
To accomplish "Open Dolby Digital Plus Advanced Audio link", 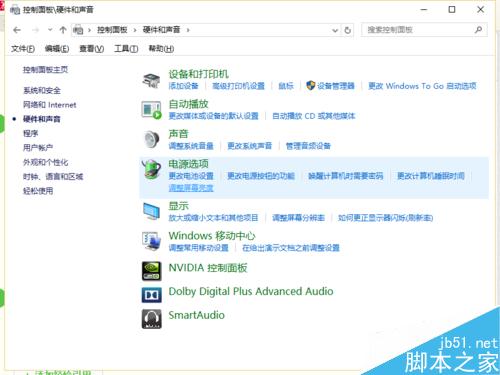I will pos(251,291).
